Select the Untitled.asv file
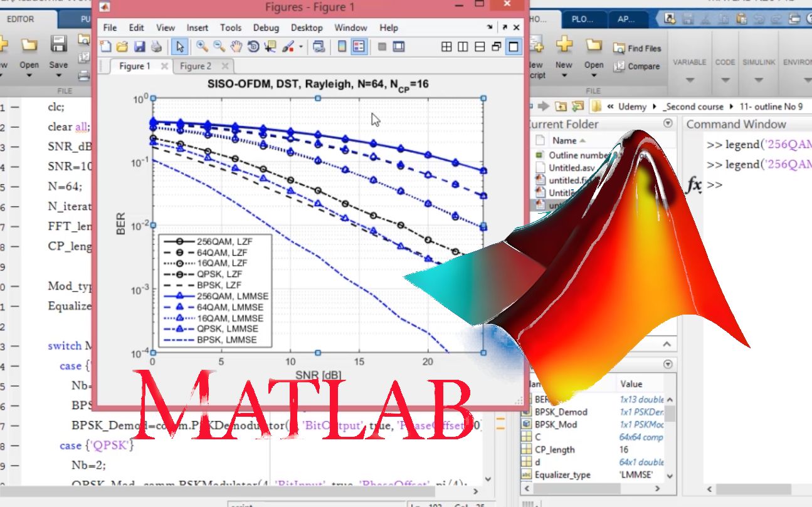The width and height of the screenshot is (812, 507). point(572,167)
